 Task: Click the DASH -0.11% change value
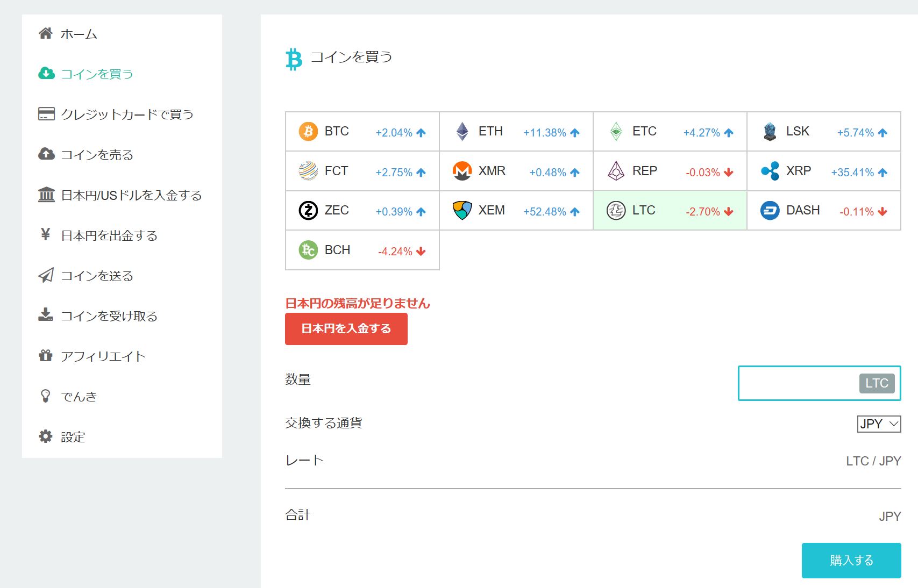(x=857, y=212)
